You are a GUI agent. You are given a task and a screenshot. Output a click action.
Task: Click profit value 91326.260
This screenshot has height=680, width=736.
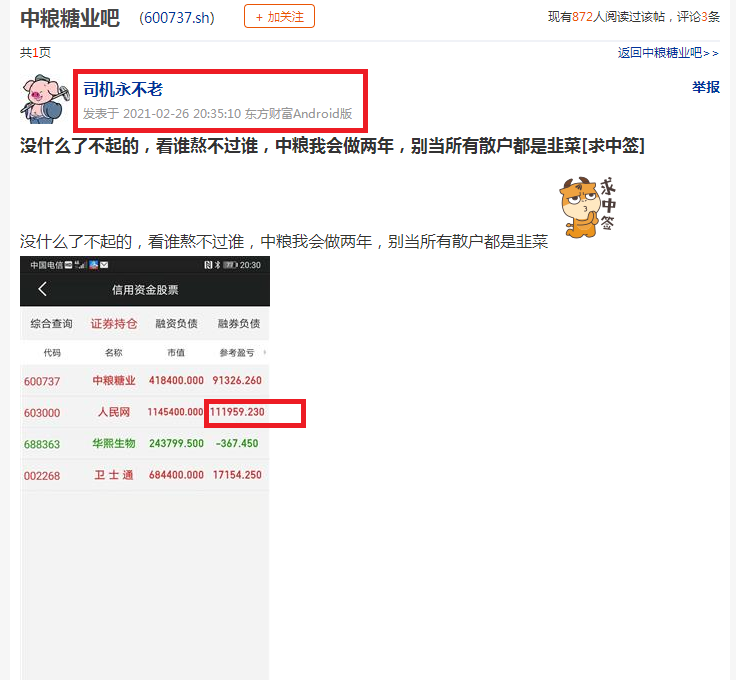[x=237, y=381]
